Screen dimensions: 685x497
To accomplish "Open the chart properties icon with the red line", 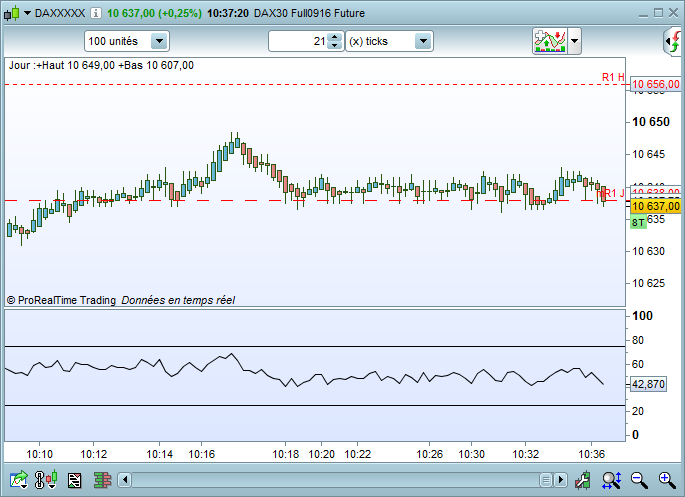I will pyautogui.click(x=75, y=480).
